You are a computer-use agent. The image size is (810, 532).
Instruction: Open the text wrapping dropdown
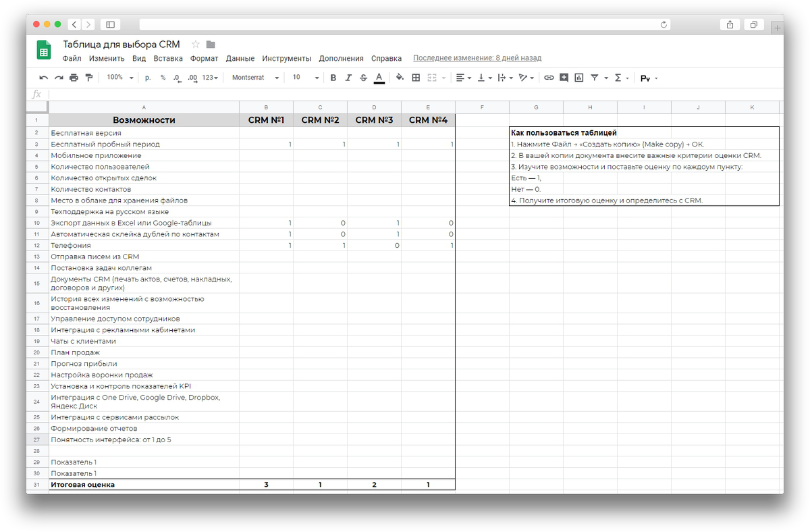(505, 78)
